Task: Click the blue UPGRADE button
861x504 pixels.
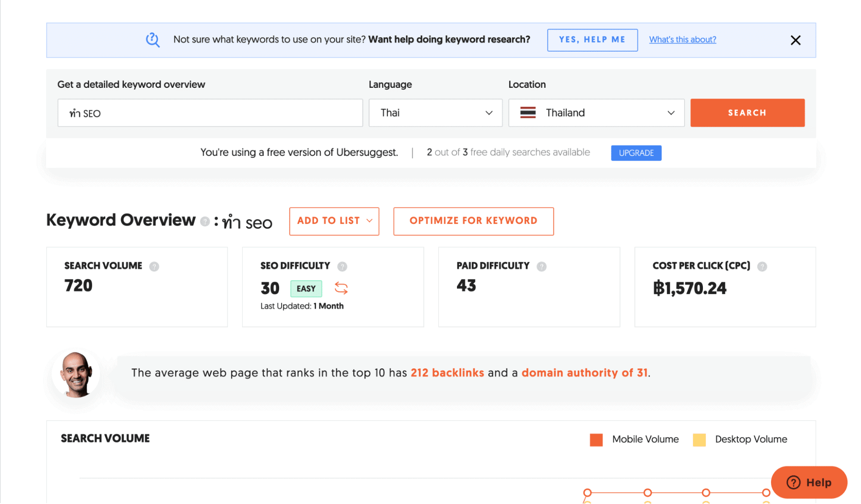Action: pyautogui.click(x=636, y=153)
